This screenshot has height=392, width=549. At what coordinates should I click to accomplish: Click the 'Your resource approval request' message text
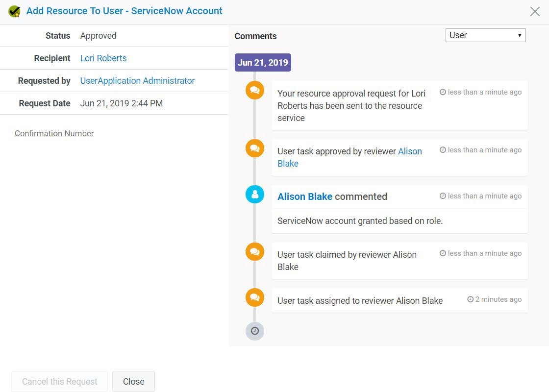tap(351, 106)
